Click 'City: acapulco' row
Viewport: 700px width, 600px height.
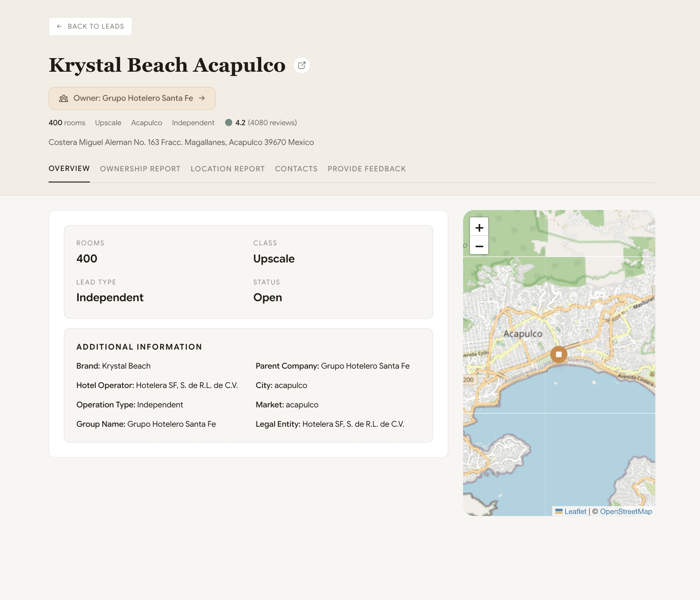click(281, 385)
